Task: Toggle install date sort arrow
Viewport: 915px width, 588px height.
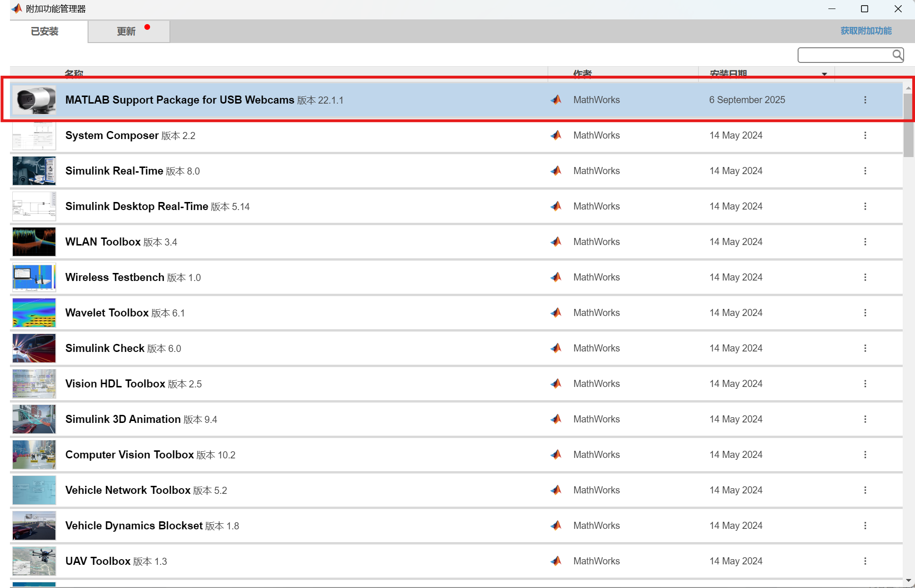Action: tap(824, 74)
